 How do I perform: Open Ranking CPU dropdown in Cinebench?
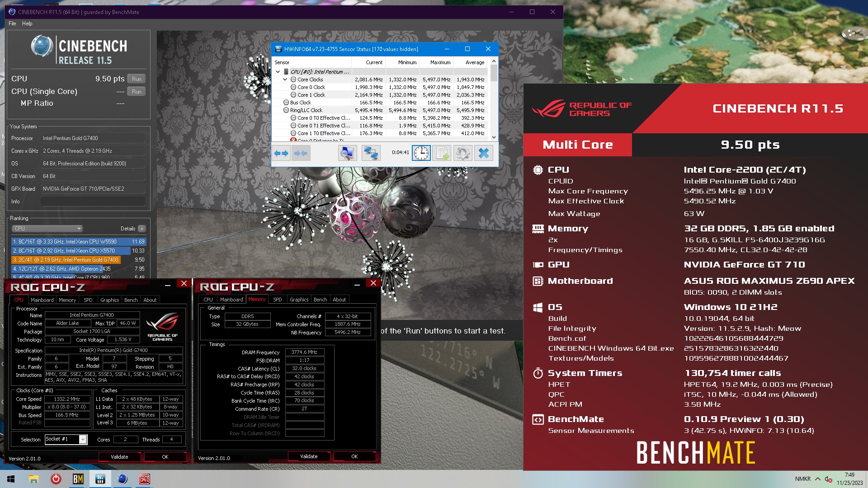pyautogui.click(x=47, y=229)
